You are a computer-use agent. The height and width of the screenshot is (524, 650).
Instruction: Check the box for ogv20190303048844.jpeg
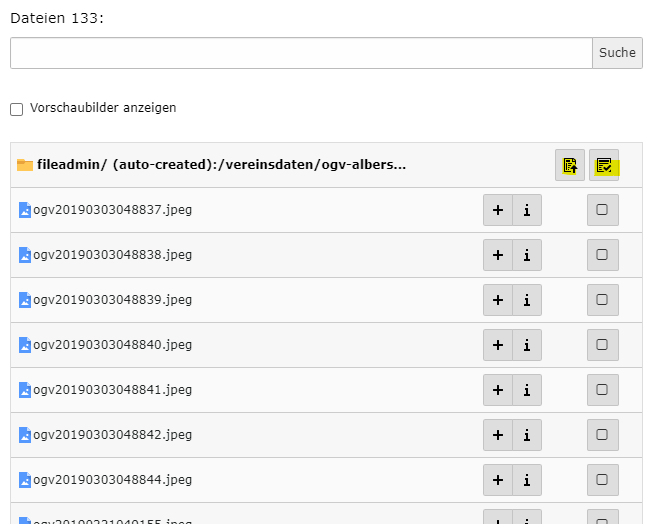[x=602, y=480]
